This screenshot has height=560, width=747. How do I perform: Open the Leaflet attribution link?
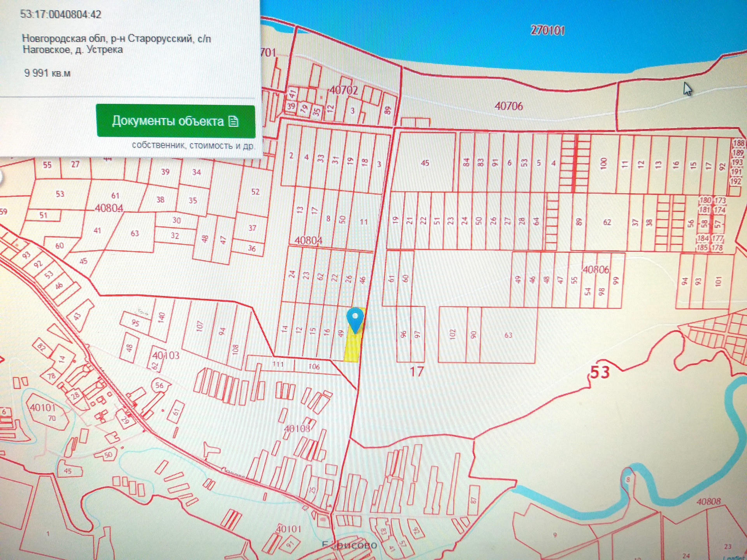click(x=733, y=558)
